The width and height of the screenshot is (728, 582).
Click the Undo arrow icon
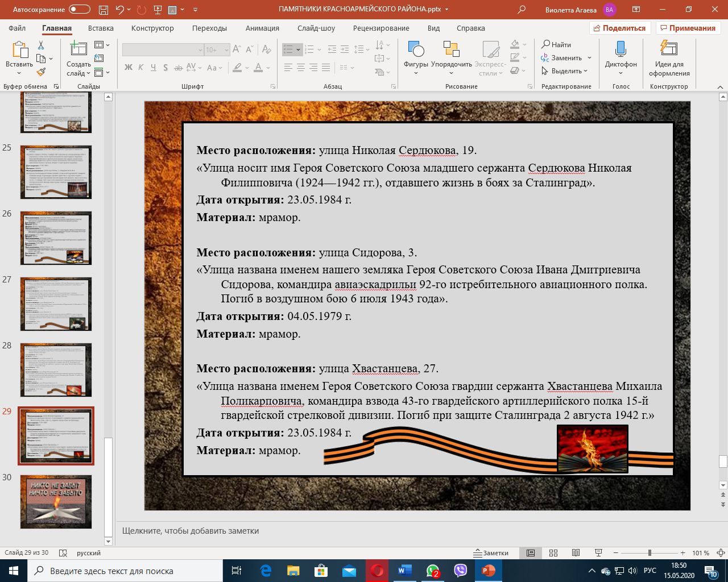[x=119, y=10]
